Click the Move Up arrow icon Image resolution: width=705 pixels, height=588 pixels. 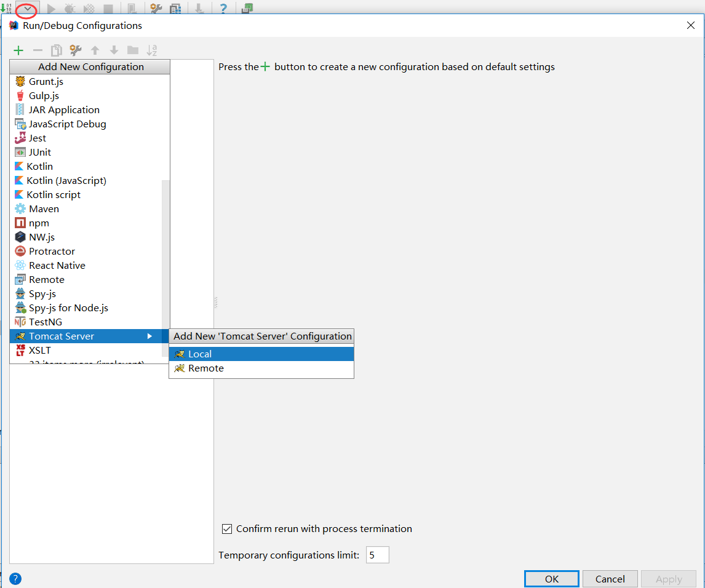click(x=95, y=50)
